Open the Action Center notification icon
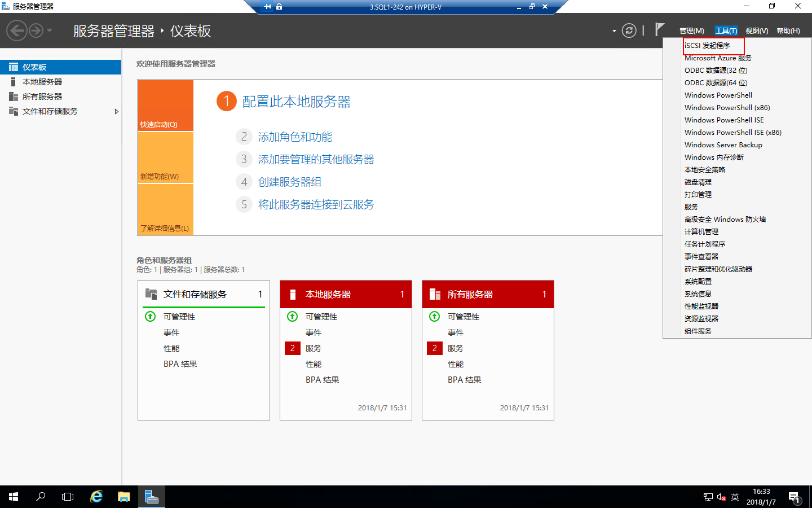Image resolution: width=812 pixels, height=508 pixels. (x=795, y=497)
